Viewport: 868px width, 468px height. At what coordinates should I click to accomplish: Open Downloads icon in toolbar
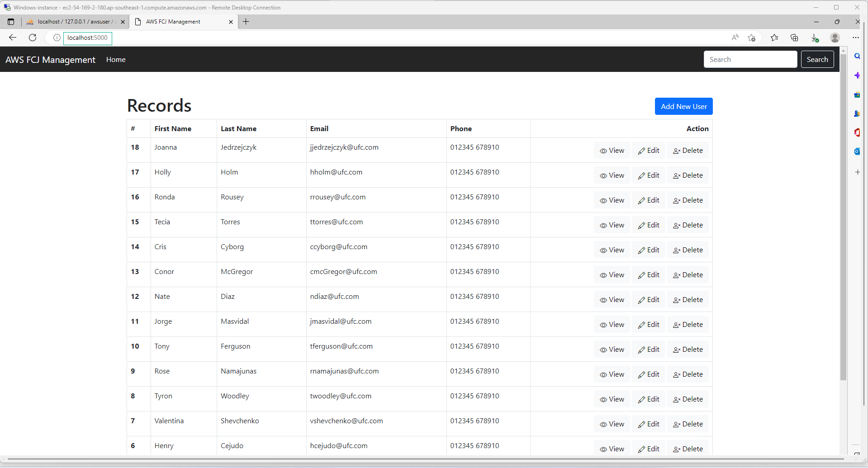(x=815, y=38)
